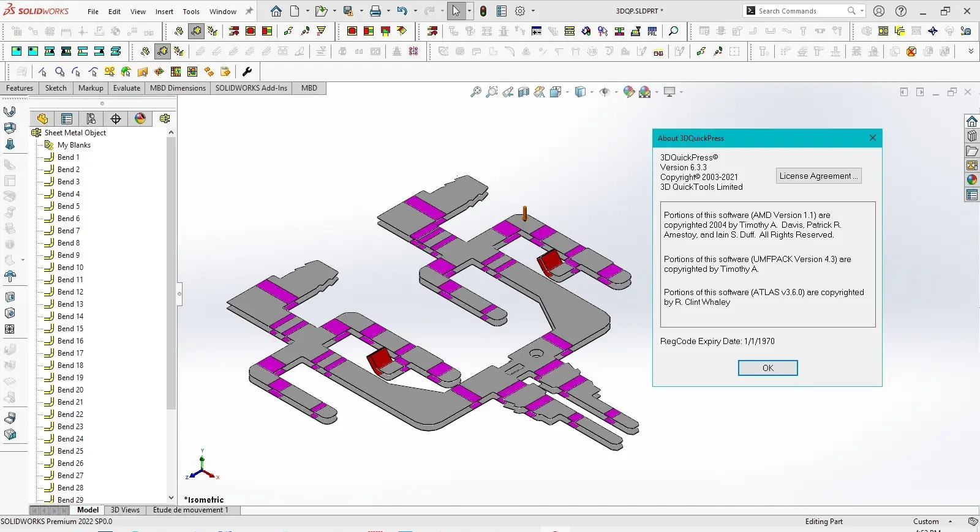Switch to the ConfigurationManager tab icon
Viewport: 980px width, 532px height.
pyautogui.click(x=91, y=119)
